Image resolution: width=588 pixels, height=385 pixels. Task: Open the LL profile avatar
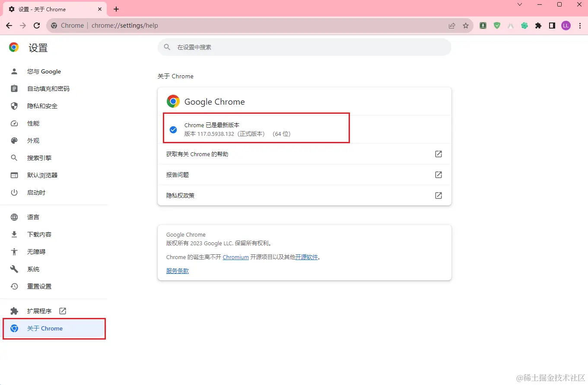coord(566,26)
